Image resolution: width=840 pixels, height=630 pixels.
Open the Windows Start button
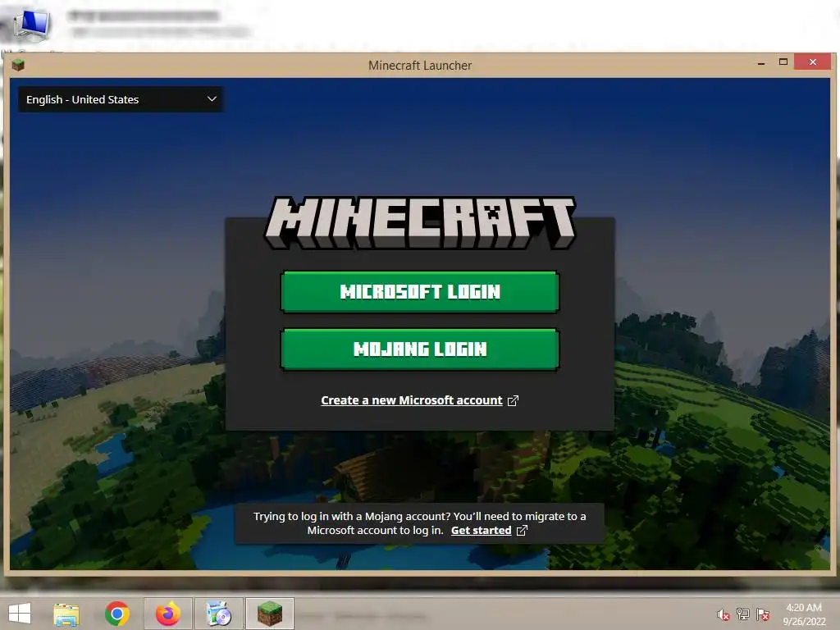pos(20,614)
